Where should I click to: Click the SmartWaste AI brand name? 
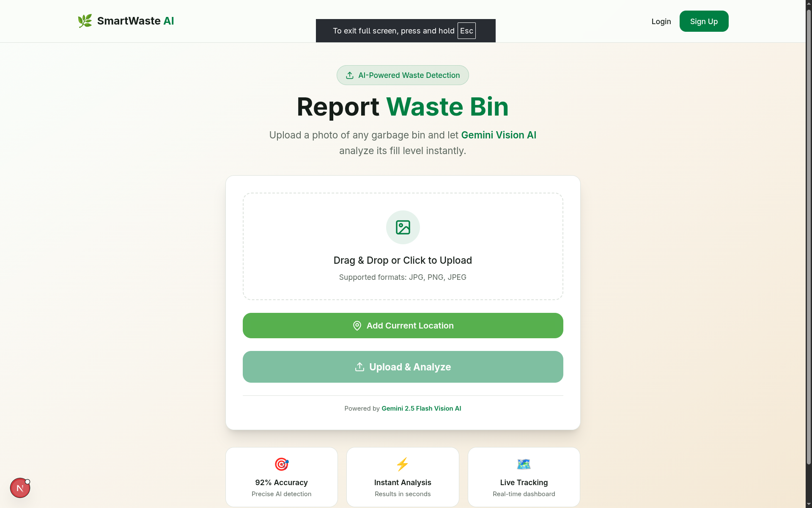(135, 21)
